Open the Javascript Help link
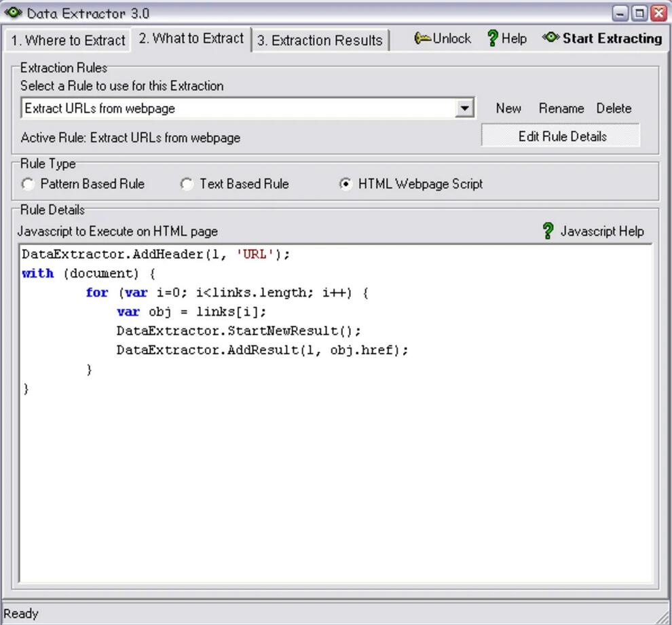672x625 pixels. [x=602, y=231]
